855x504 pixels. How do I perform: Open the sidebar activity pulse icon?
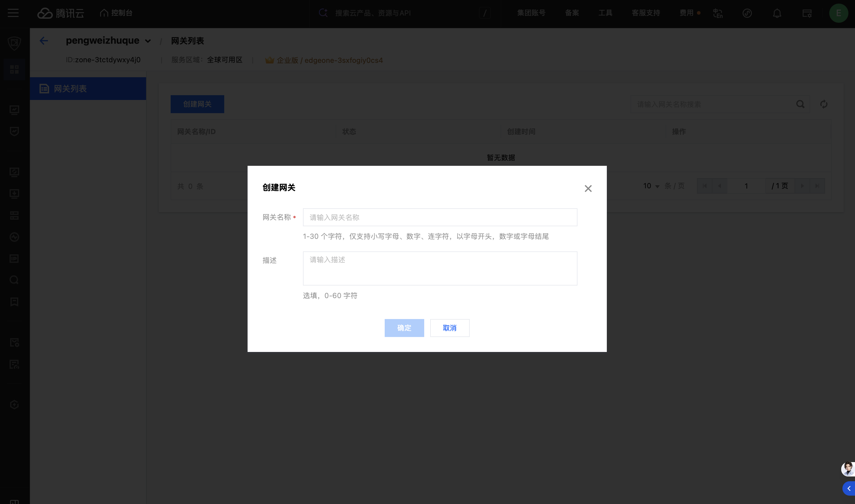point(14,237)
